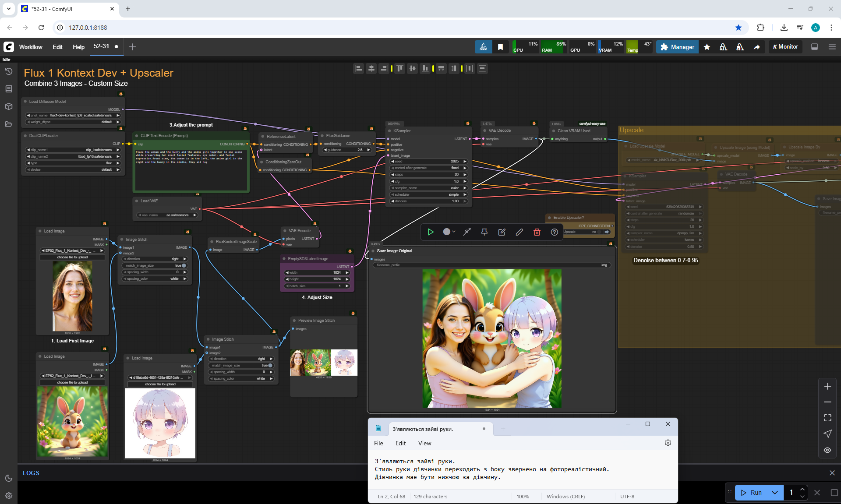Bypass node using the arrow-through-circle icon
Viewport: 841px width, 504px height.
467,232
